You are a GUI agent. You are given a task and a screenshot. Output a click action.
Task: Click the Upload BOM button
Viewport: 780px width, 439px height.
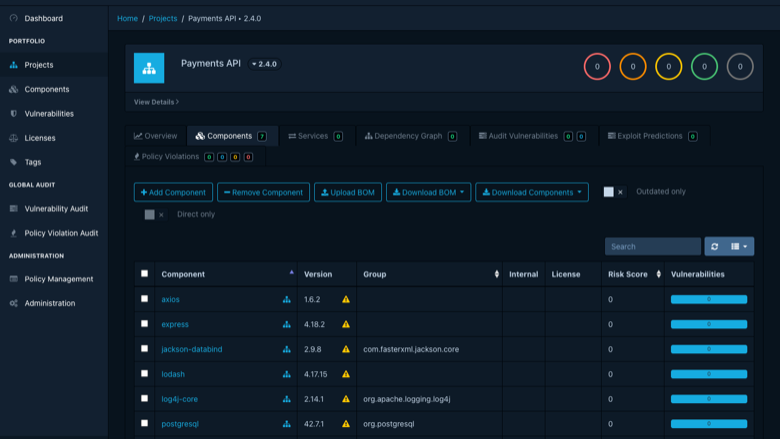[x=348, y=192]
